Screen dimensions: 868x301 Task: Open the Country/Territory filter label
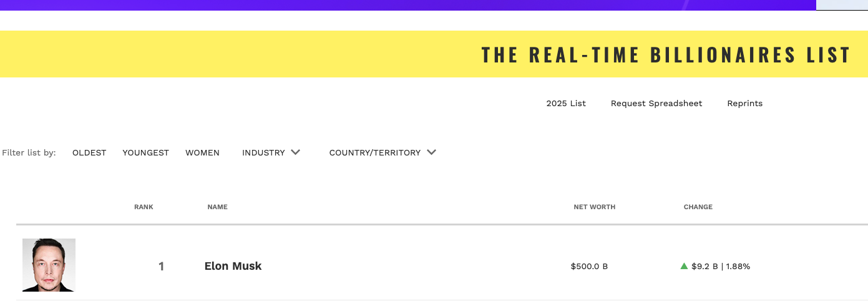(374, 153)
